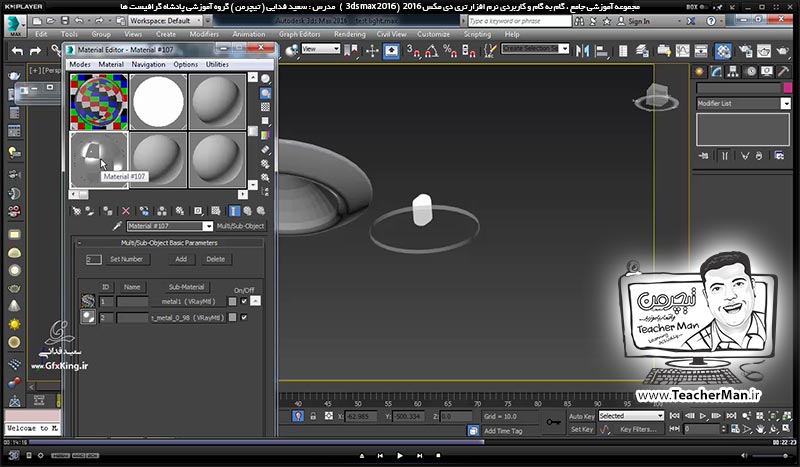This screenshot has height=467, width=800.
Task: Open Rendering menu in main menu bar
Action: 349,34
